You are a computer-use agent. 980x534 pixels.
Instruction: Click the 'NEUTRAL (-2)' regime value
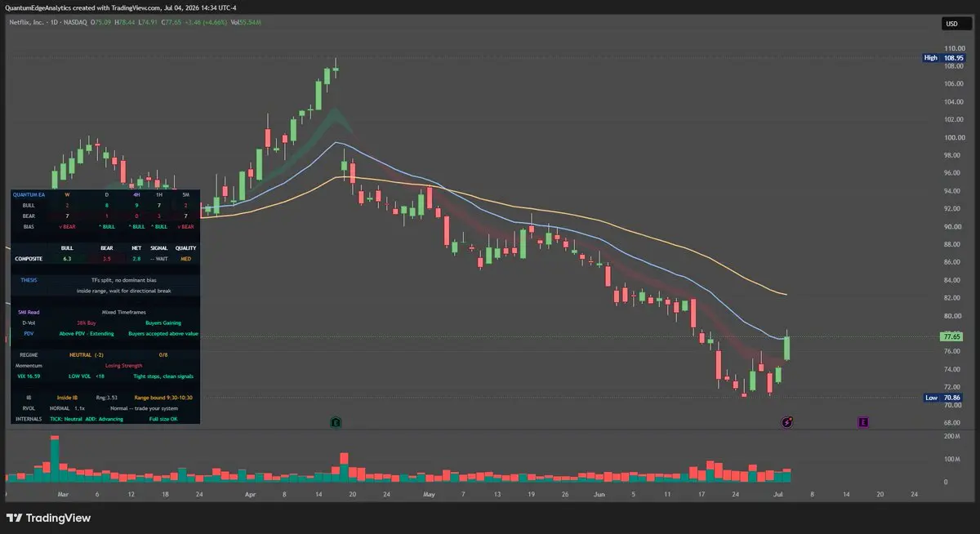coord(87,354)
